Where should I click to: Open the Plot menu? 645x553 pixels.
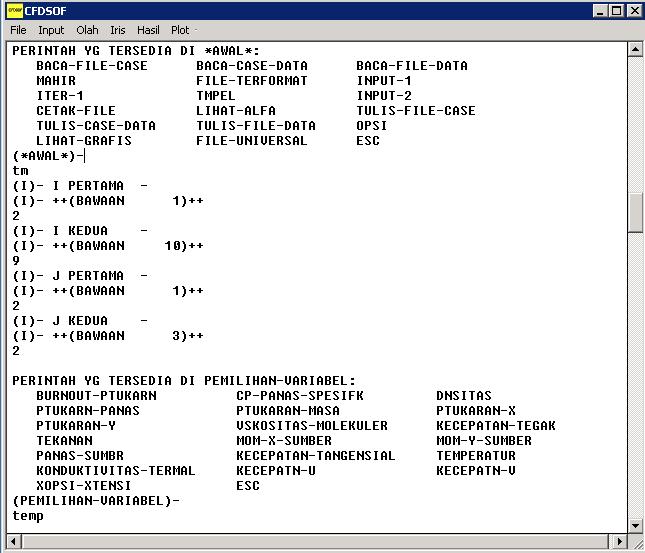tap(180, 30)
